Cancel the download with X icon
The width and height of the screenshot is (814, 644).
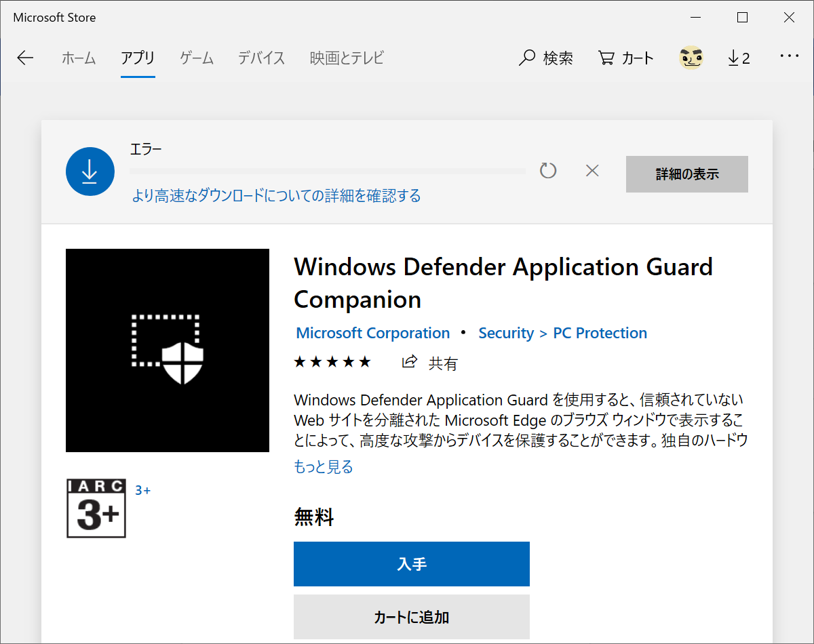(592, 171)
